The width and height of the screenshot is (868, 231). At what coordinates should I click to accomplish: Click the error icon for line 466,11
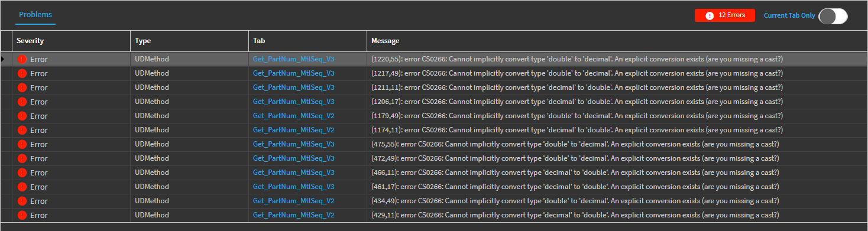tap(22, 173)
